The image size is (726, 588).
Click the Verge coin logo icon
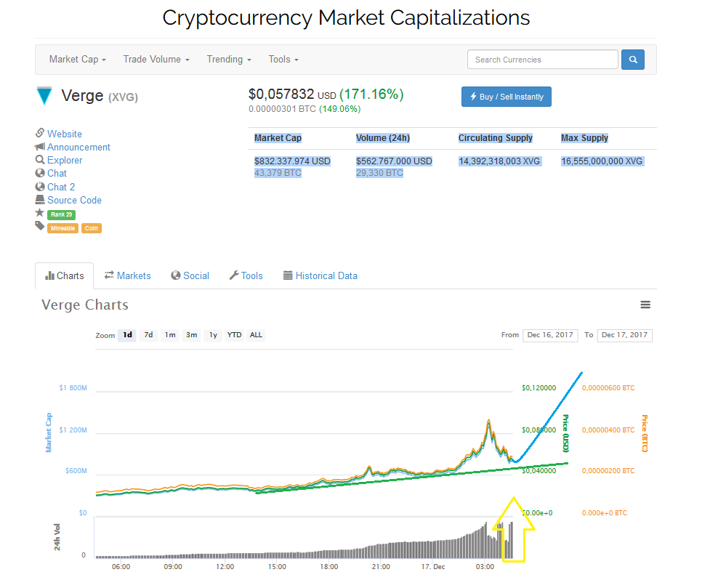44,95
